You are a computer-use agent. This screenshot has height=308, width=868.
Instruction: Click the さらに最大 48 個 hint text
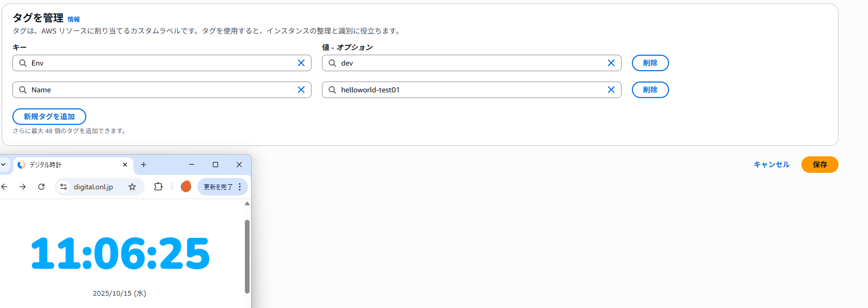click(69, 131)
